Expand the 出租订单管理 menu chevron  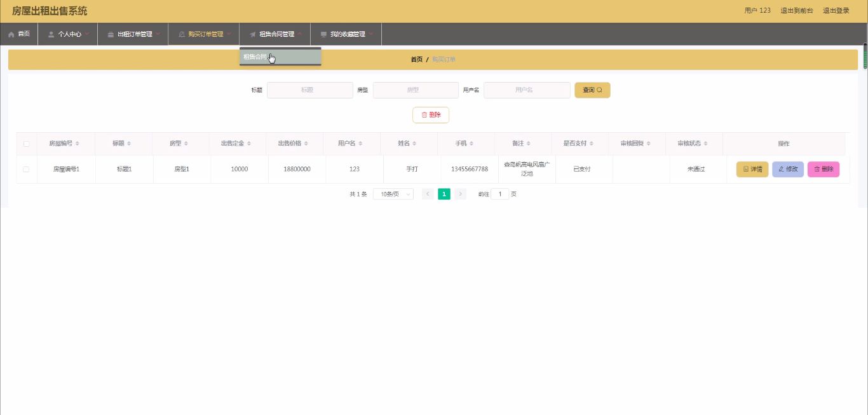(158, 34)
